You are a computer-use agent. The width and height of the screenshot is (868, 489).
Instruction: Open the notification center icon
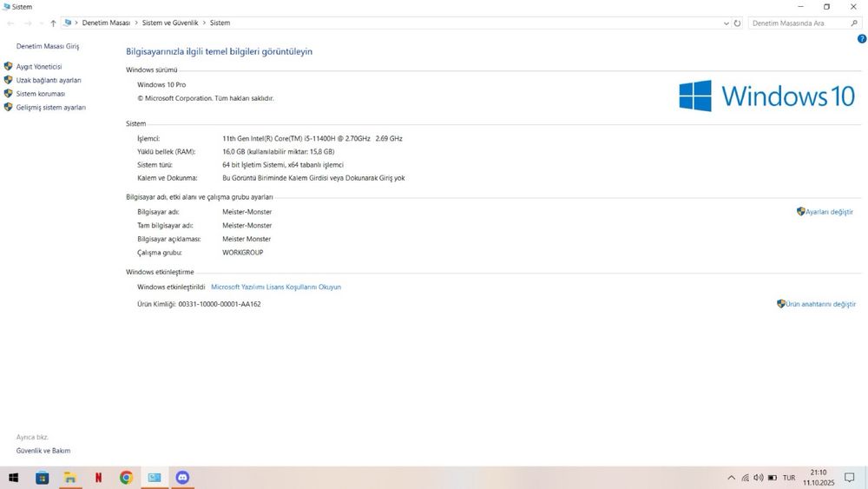point(849,478)
